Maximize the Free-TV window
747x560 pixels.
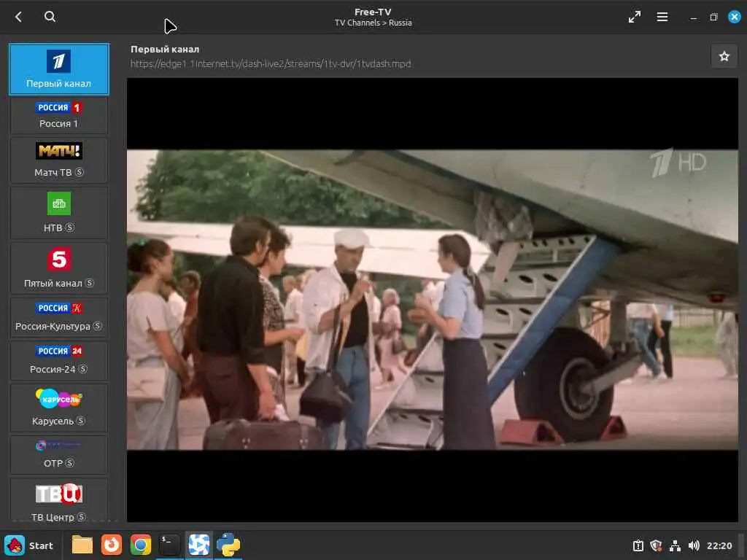(713, 17)
